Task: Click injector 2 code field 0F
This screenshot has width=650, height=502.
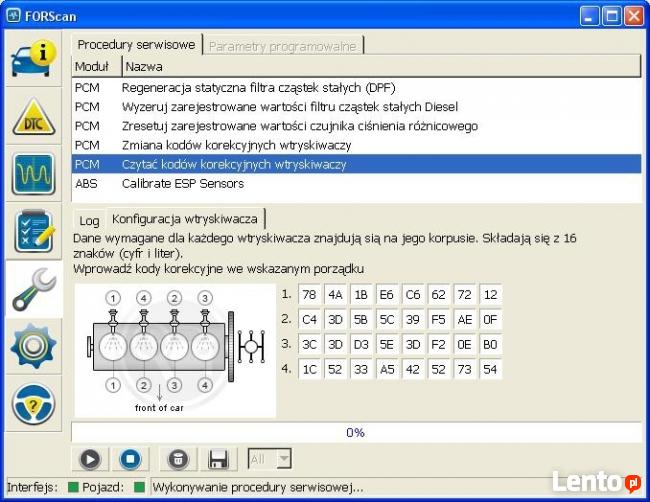Action: pos(490,320)
